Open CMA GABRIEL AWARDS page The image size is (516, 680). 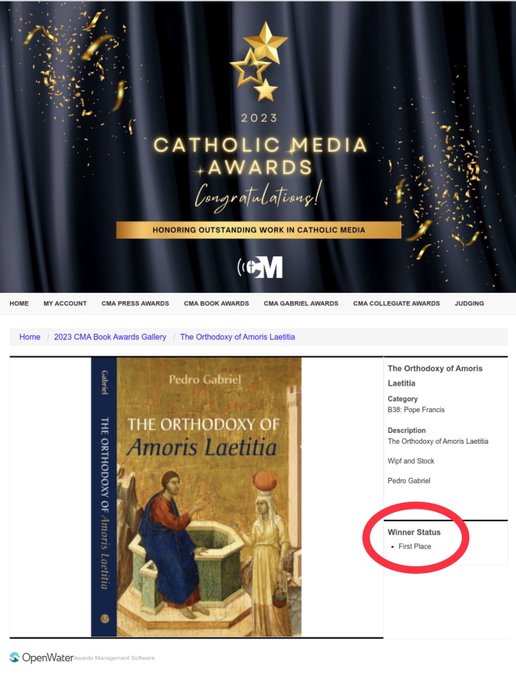click(301, 304)
